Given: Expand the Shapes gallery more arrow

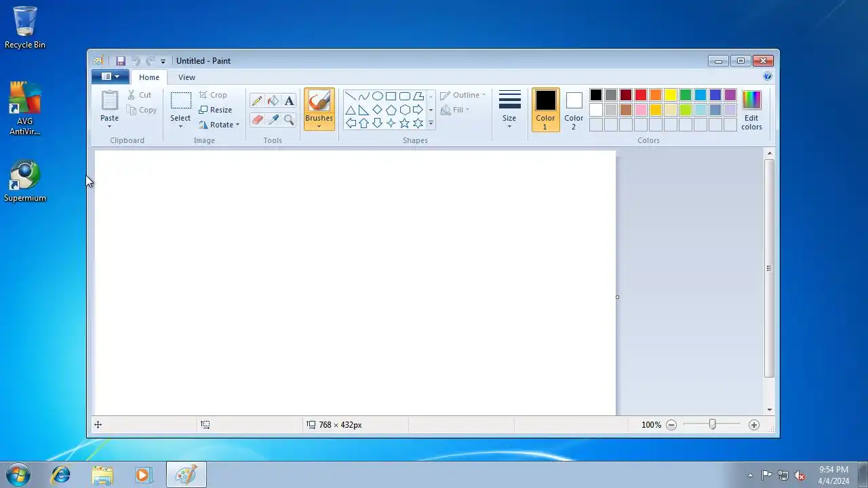Looking at the screenshot, I should (x=431, y=123).
